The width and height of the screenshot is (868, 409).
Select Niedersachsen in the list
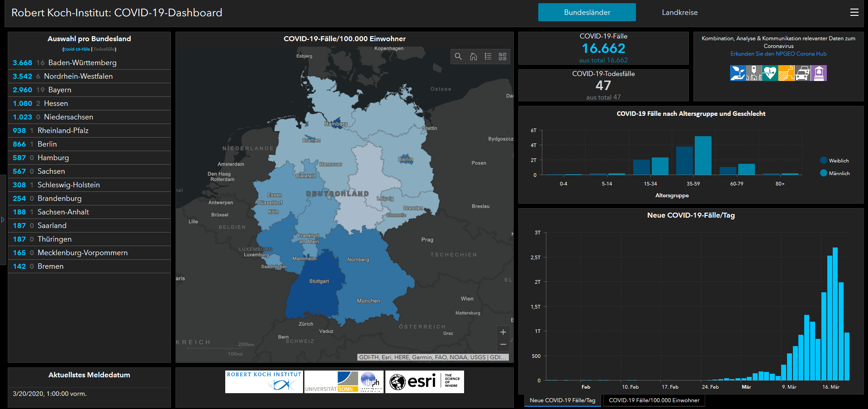point(89,117)
